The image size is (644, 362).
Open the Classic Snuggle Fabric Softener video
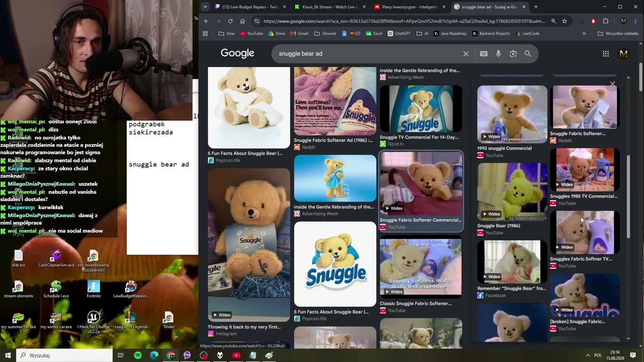click(421, 267)
